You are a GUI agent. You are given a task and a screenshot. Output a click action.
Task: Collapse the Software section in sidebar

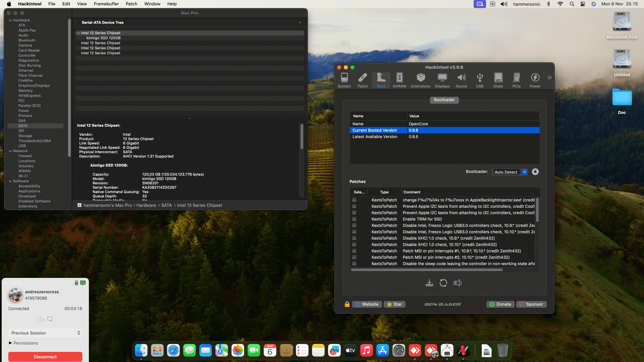[10, 181]
